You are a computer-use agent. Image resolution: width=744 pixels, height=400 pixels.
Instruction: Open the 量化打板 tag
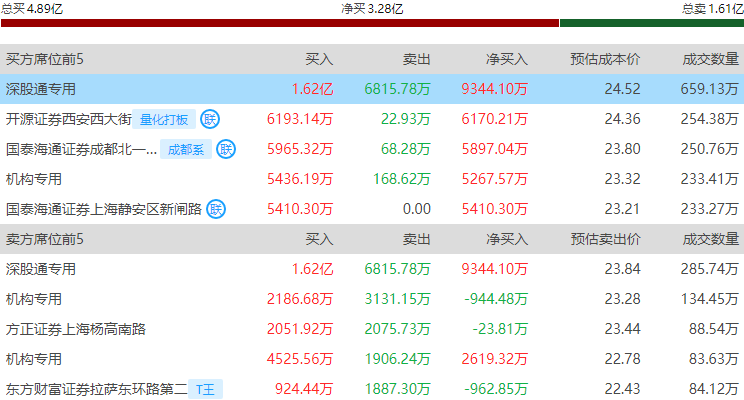click(164, 120)
